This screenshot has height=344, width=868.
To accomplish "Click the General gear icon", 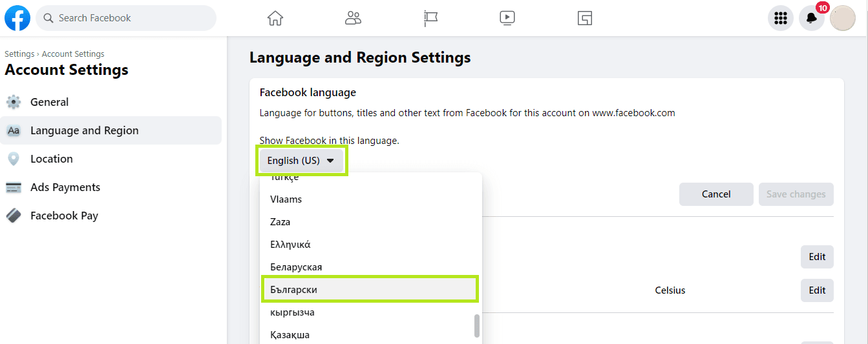I will pyautogui.click(x=14, y=102).
